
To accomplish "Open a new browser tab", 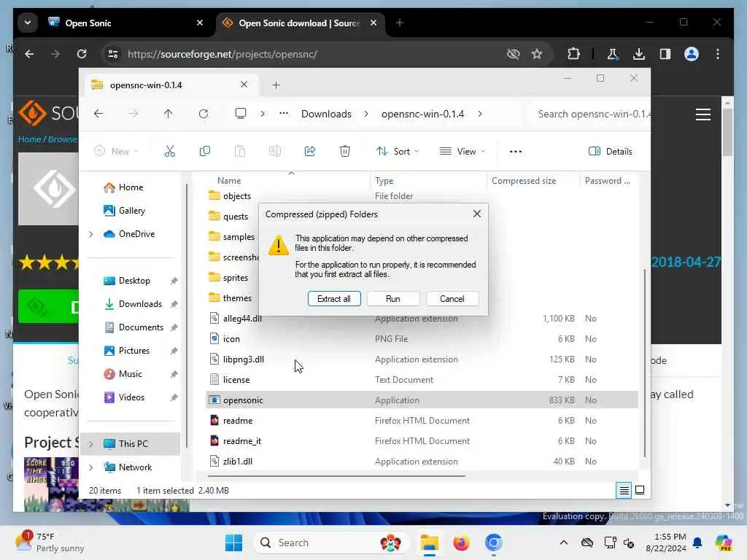I will pyautogui.click(x=399, y=23).
